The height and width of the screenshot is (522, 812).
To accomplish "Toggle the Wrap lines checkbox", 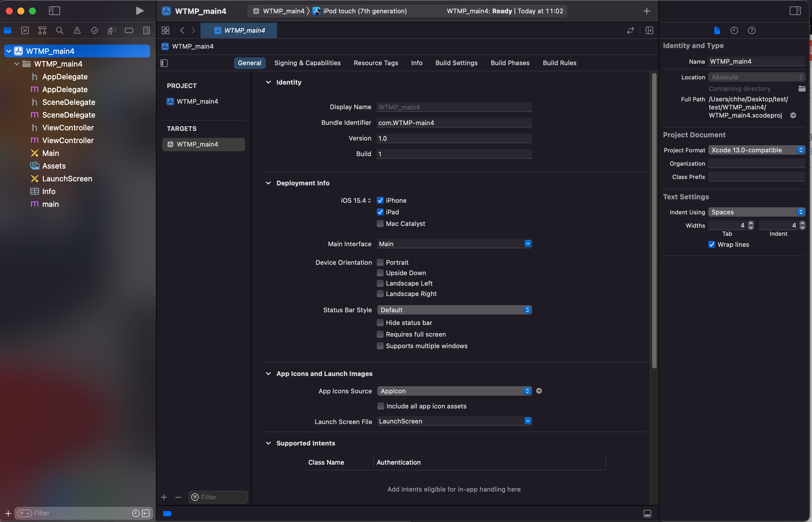I will tap(712, 244).
